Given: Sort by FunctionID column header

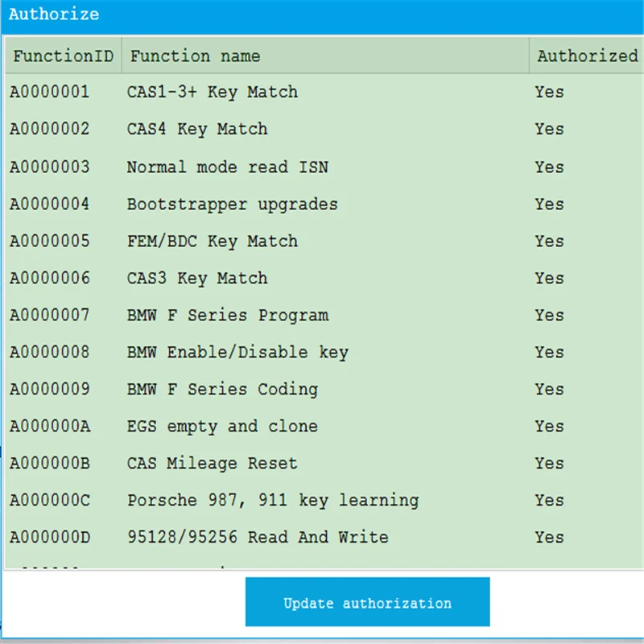Looking at the screenshot, I should tap(64, 56).
